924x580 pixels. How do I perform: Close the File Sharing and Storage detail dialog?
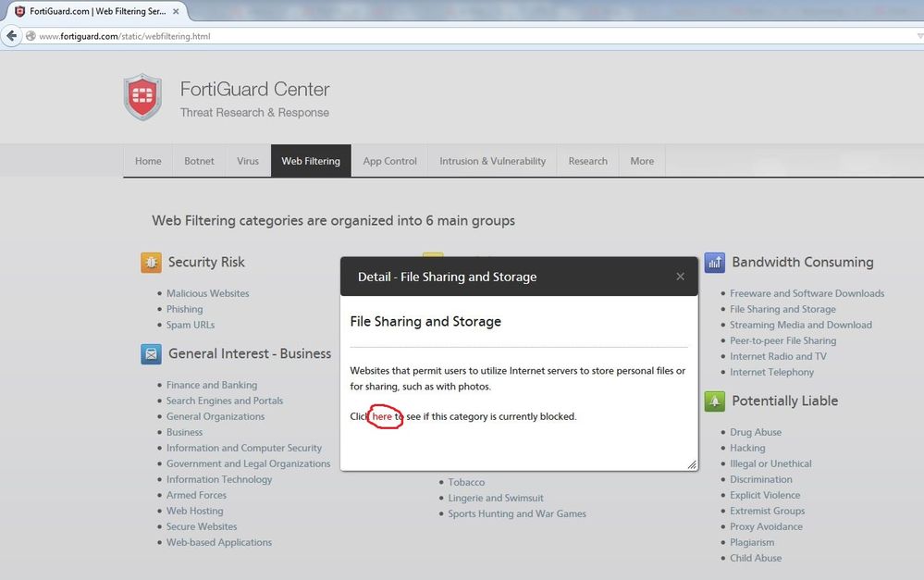680,277
